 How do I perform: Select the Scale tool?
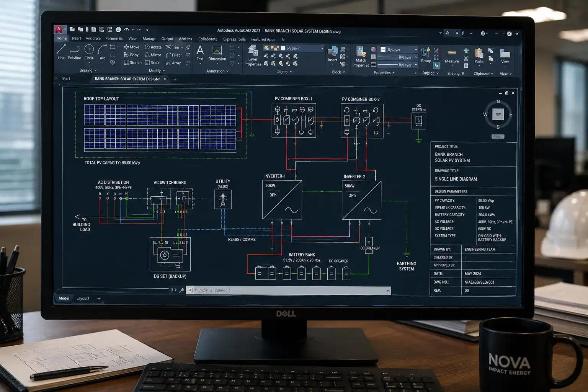152,62
